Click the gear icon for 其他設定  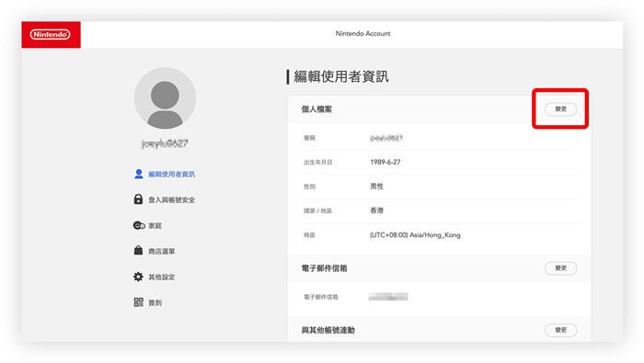[x=138, y=277]
